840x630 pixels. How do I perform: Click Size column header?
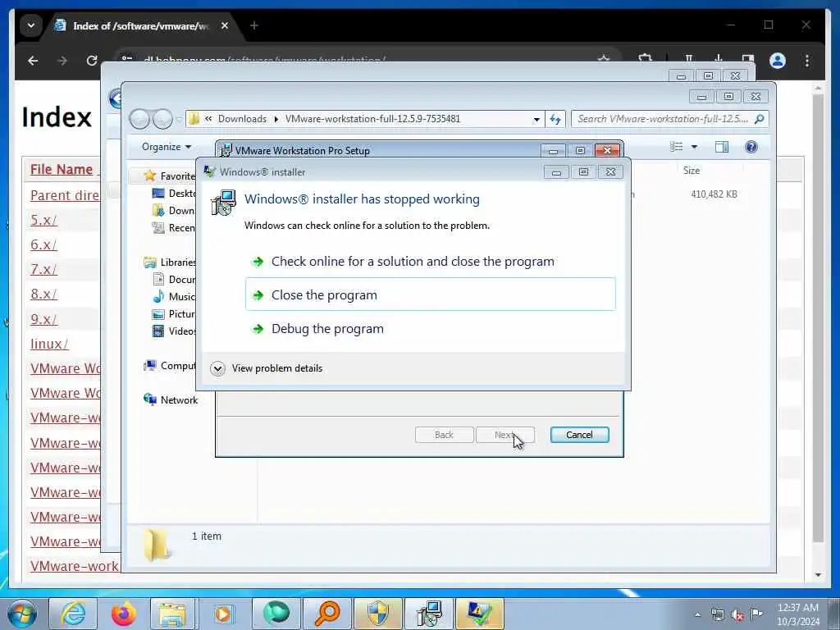coord(691,171)
